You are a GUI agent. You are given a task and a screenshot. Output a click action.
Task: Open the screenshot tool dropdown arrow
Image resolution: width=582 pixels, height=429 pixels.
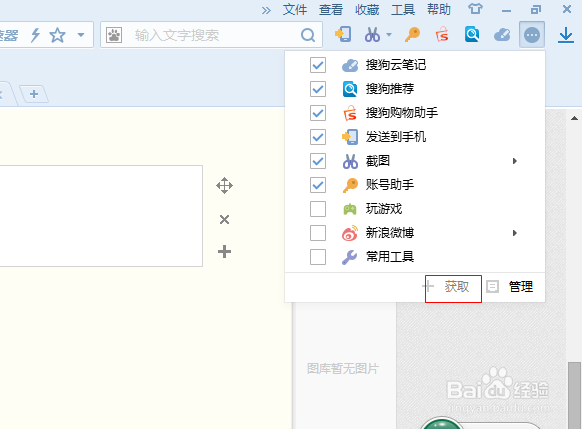point(389,35)
